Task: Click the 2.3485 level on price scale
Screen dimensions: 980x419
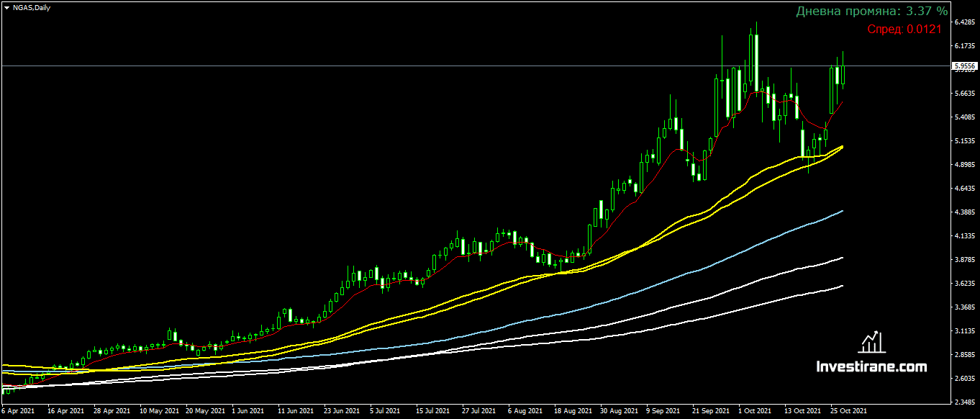Action: click(x=964, y=402)
